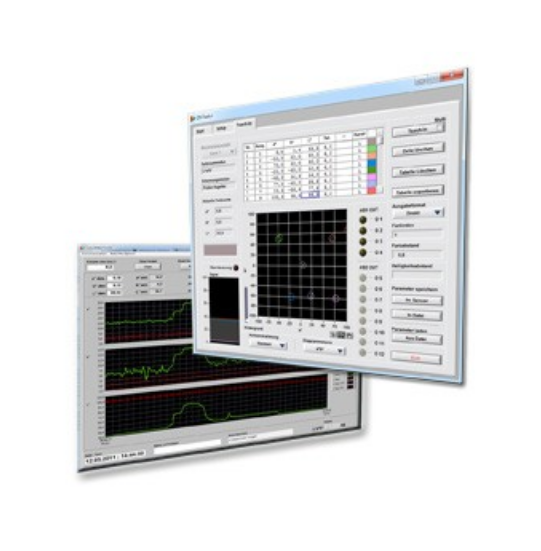Click right white text field under back-window charts
Image resolution: width=541 pixels, height=551 pixels.
point(261,436)
